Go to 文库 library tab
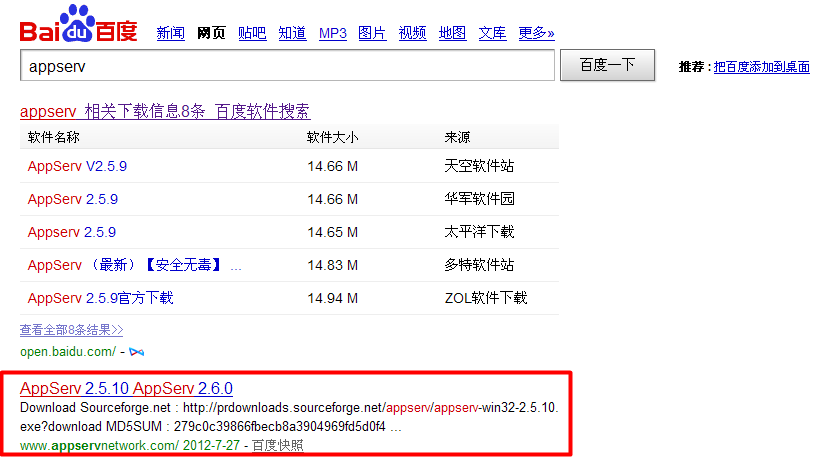The height and width of the screenshot is (461, 838). (492, 33)
